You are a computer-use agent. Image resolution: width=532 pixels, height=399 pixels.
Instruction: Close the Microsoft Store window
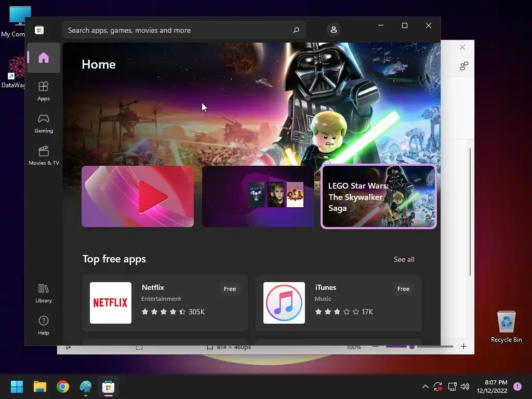(x=429, y=25)
